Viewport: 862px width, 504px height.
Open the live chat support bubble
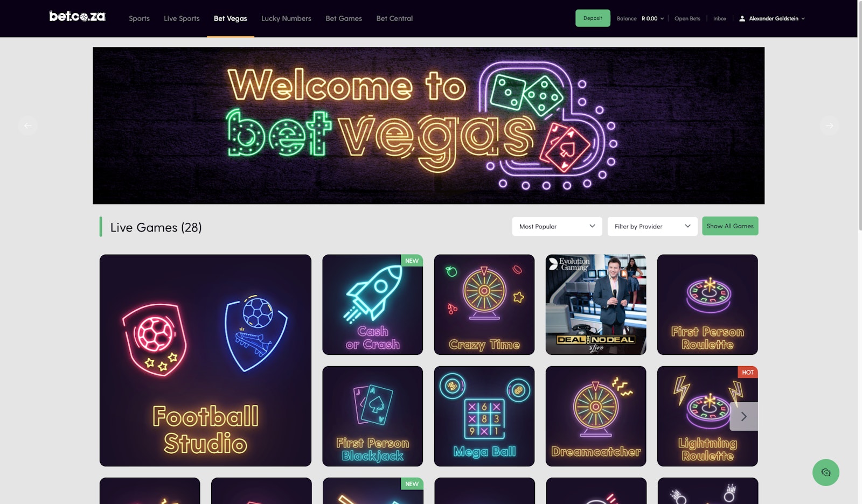(825, 472)
